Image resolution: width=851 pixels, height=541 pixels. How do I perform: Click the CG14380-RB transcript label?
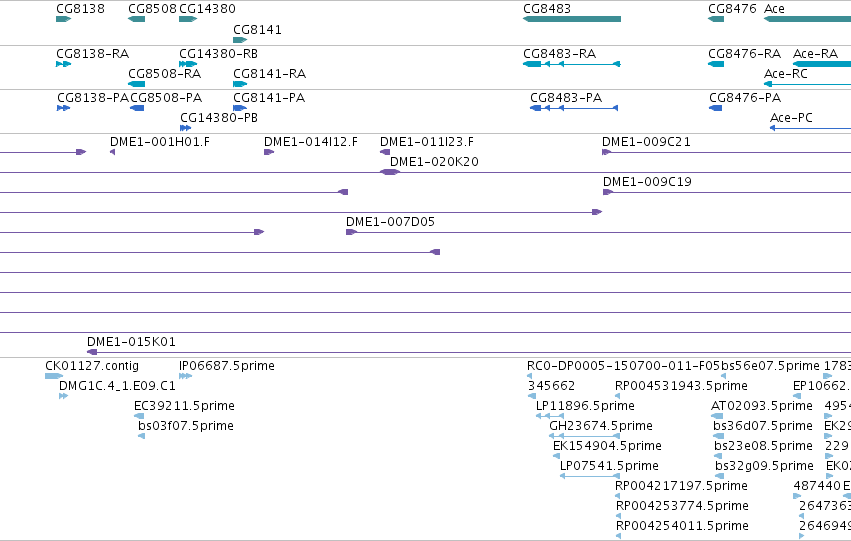click(218, 54)
